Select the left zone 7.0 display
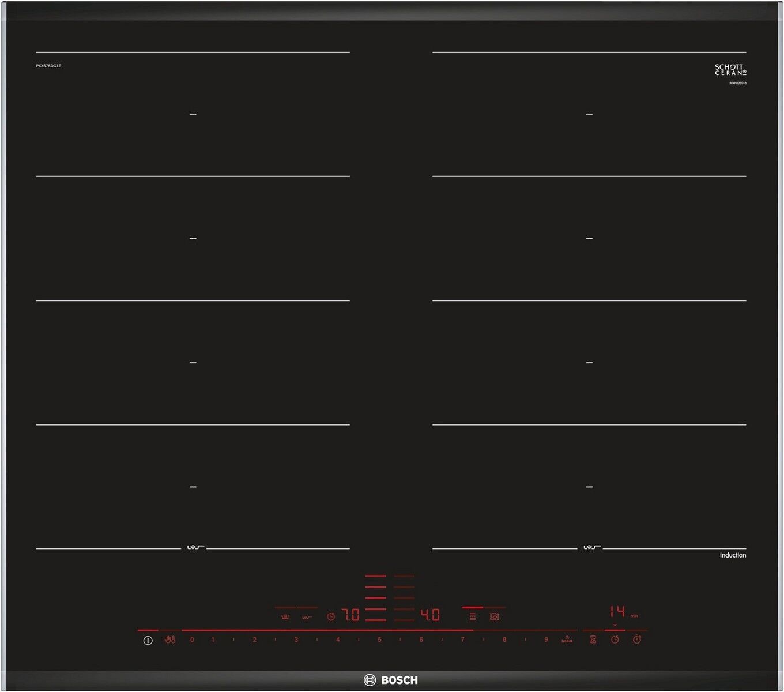This screenshot has height=692, width=784. (351, 615)
